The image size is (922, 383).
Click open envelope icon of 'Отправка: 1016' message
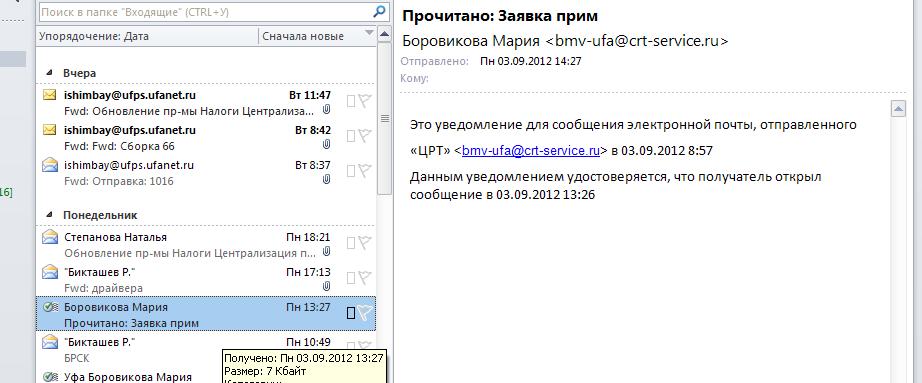[x=50, y=165]
